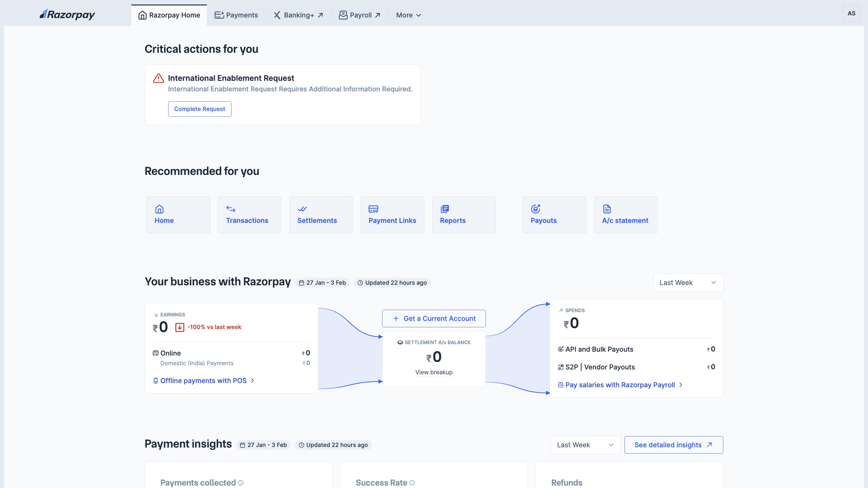Click the red warning triangle icon
Screen dimensions: 868x488
(158, 78)
